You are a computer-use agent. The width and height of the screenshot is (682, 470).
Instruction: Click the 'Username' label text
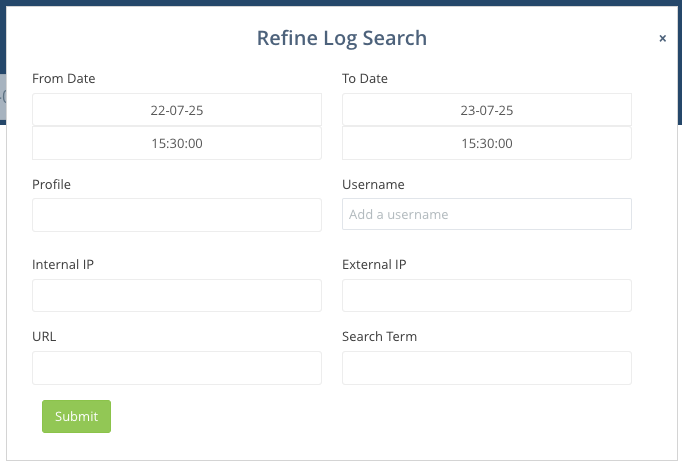(x=373, y=184)
